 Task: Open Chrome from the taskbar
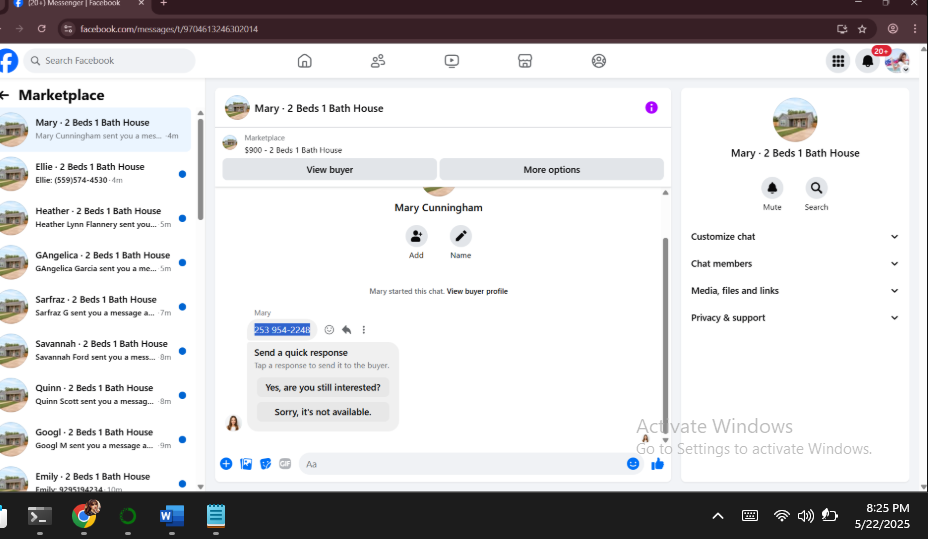tap(85, 516)
